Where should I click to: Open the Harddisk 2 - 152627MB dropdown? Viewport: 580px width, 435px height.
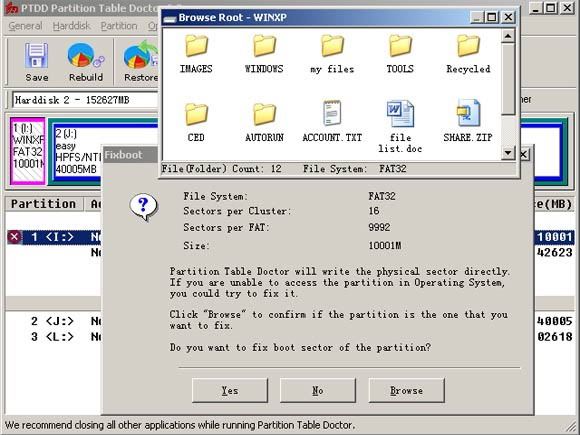(86, 100)
